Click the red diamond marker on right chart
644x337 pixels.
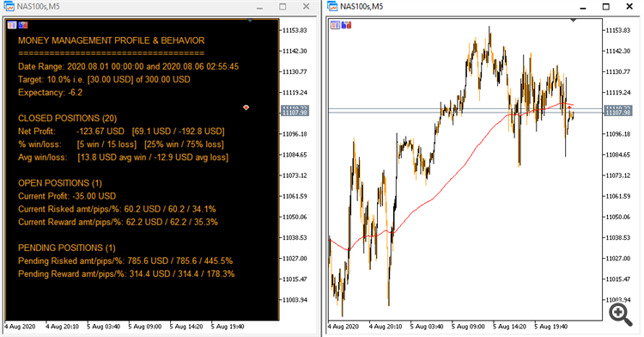[569, 107]
